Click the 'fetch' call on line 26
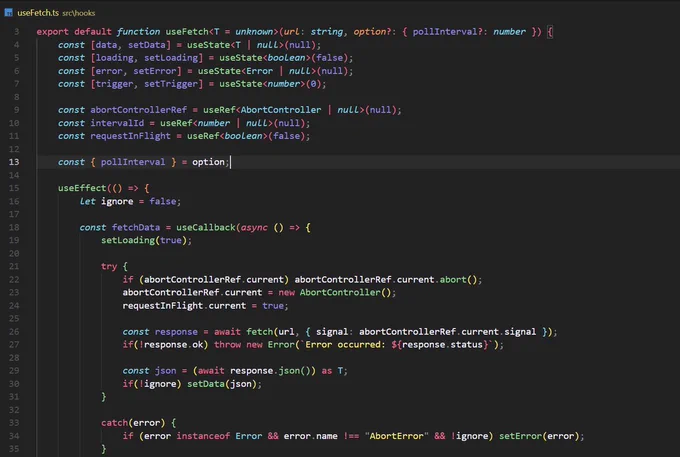680x457 pixels. tap(259, 332)
